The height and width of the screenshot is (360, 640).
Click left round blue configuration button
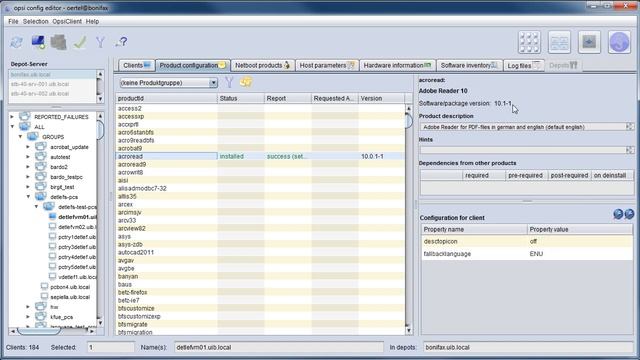tap(618, 214)
